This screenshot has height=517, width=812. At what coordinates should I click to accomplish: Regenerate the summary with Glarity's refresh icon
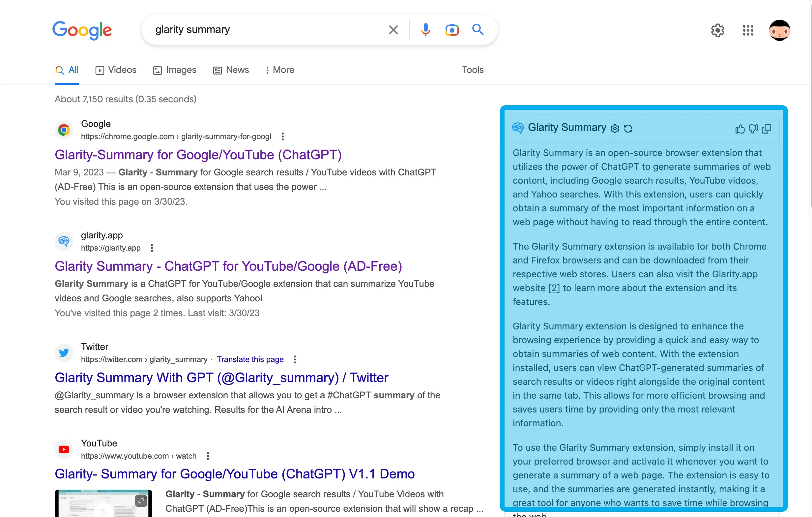click(628, 128)
